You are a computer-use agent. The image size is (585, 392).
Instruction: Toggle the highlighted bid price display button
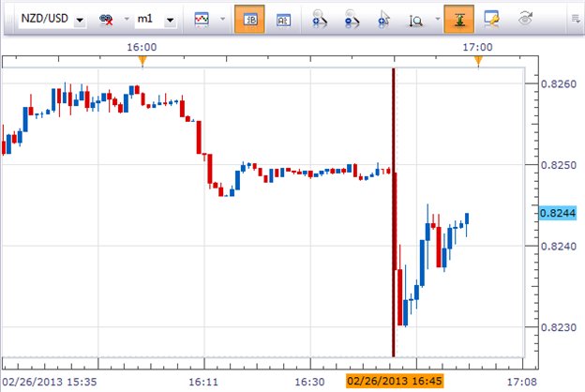click(249, 19)
